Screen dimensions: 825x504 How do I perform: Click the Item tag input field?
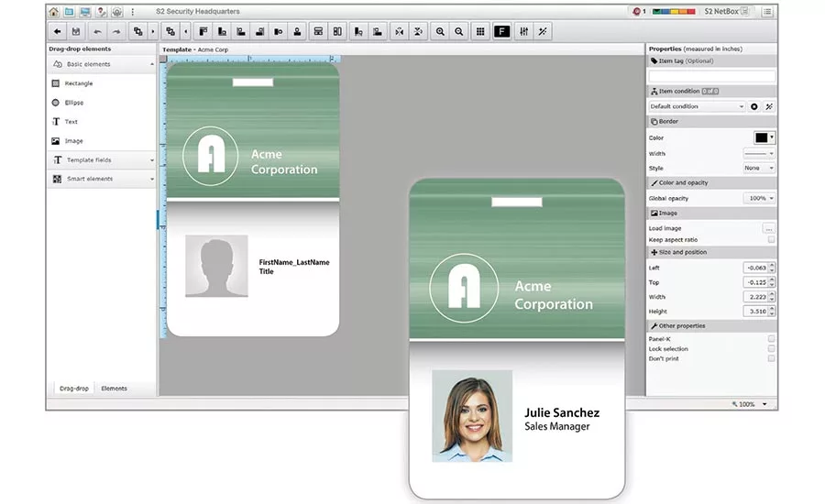(711, 76)
